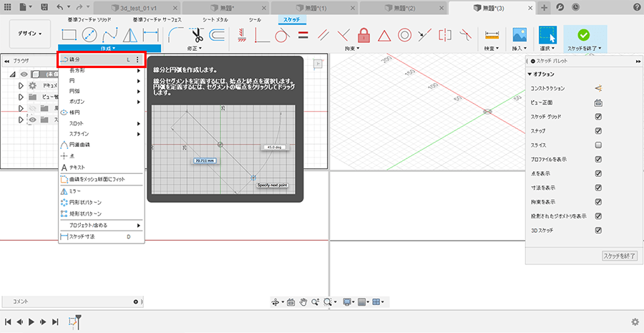The image size is (644, 333).
Task: Enable the スライス checkbox
Action: pos(598,145)
